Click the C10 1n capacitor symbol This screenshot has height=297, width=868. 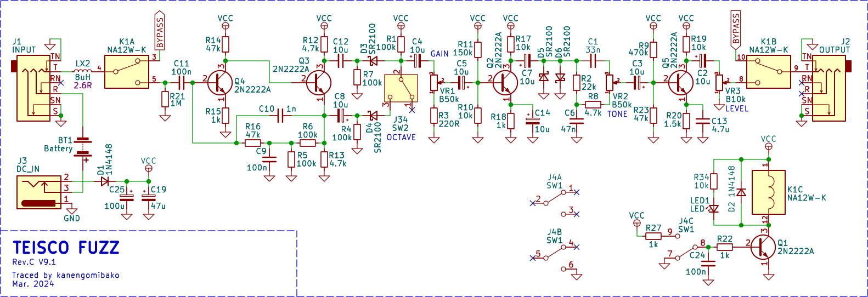280,116
